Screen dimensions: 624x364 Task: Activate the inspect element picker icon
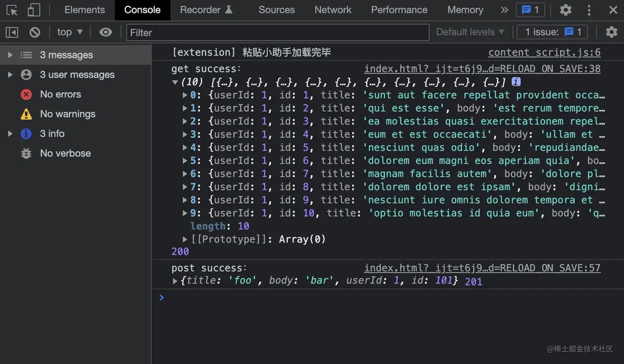tap(12, 10)
